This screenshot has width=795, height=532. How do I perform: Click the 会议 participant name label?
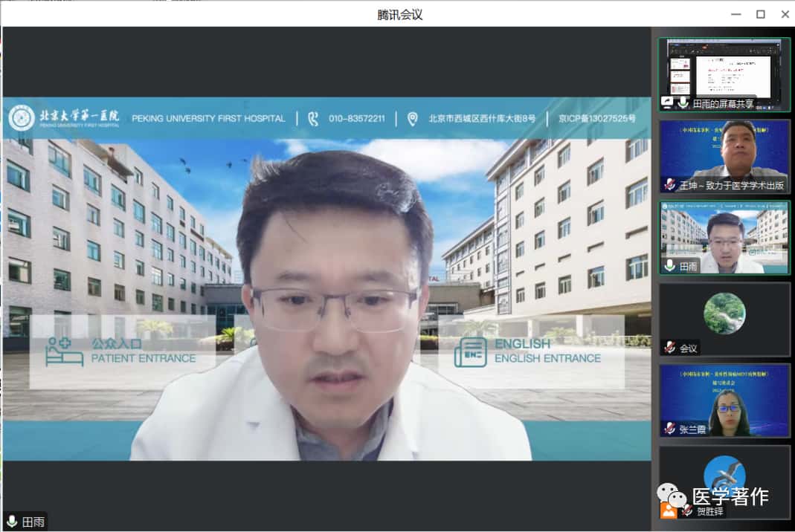[x=688, y=348]
